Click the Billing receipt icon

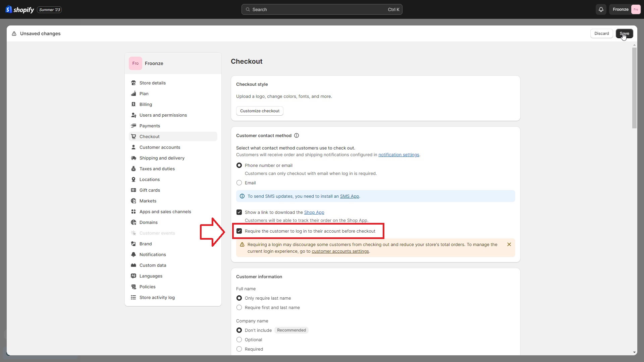point(133,105)
